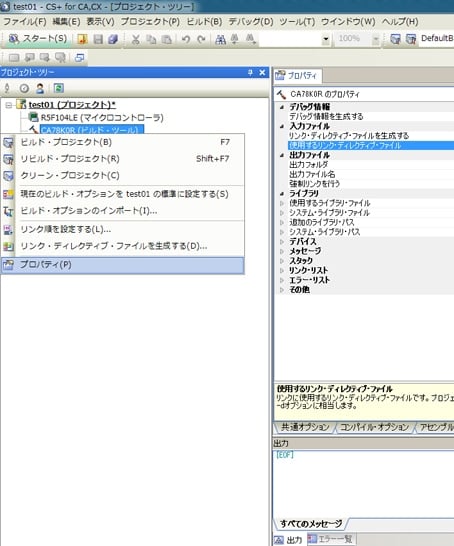Close the Project Tree panel
Viewport: 454px width, 546px height.
[262, 72]
